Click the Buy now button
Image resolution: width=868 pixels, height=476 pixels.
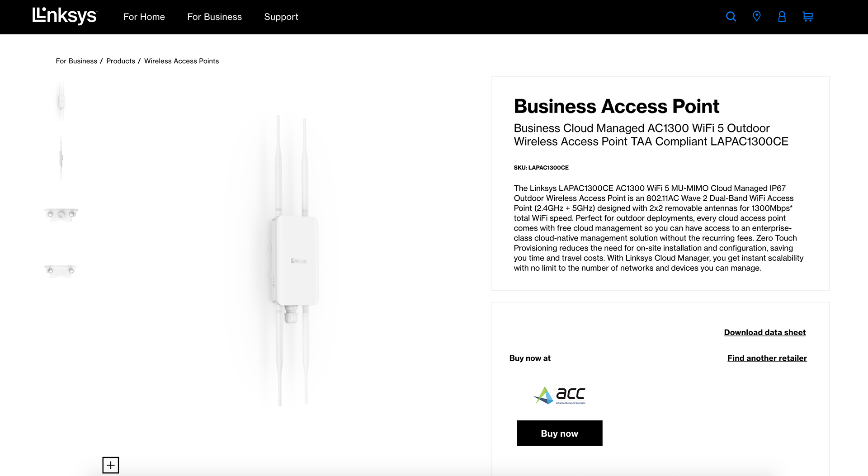click(559, 433)
